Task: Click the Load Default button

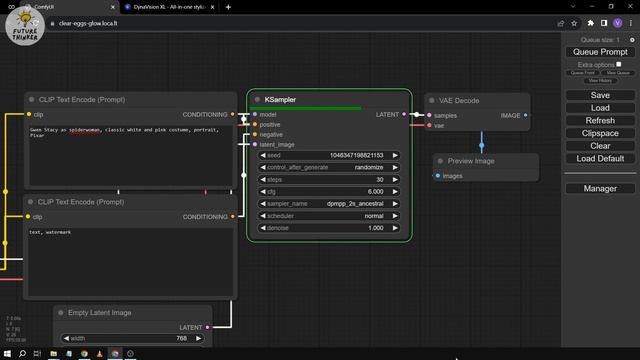Action: pos(600,158)
